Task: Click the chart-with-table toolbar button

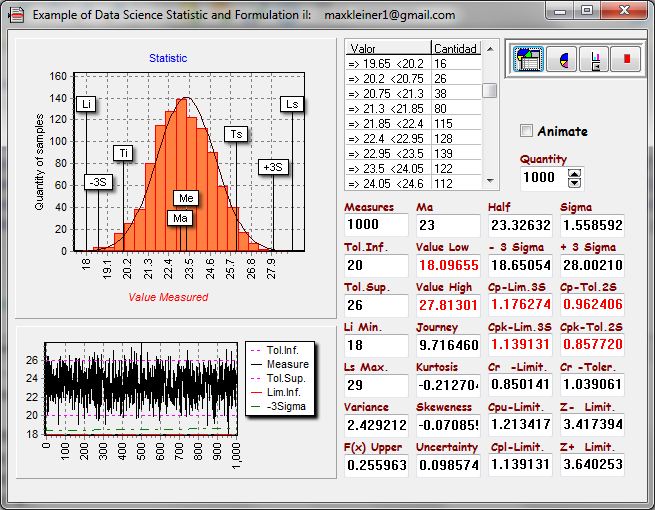Action: click(528, 60)
